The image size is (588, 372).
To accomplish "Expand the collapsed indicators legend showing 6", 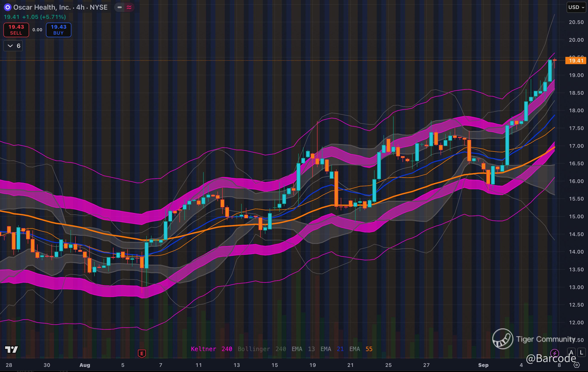I will click(13, 46).
